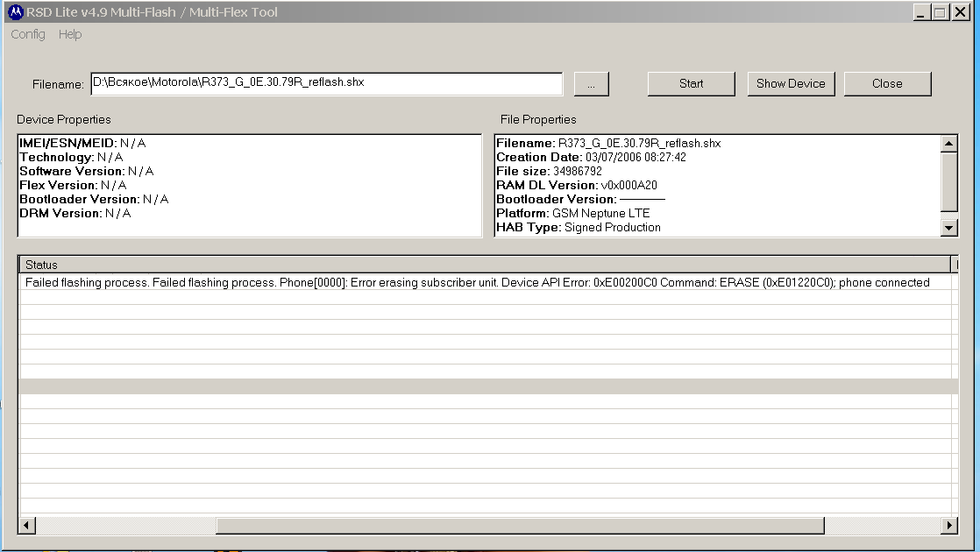Click the 'File size: 34986792' line
This screenshot has width=980, height=552.
point(549,171)
